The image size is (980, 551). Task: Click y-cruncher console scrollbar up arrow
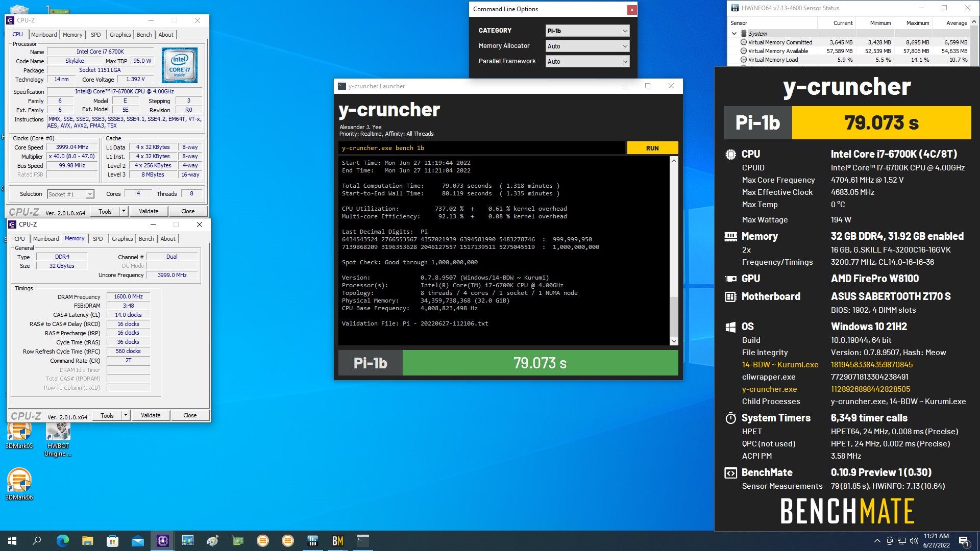[x=674, y=161]
